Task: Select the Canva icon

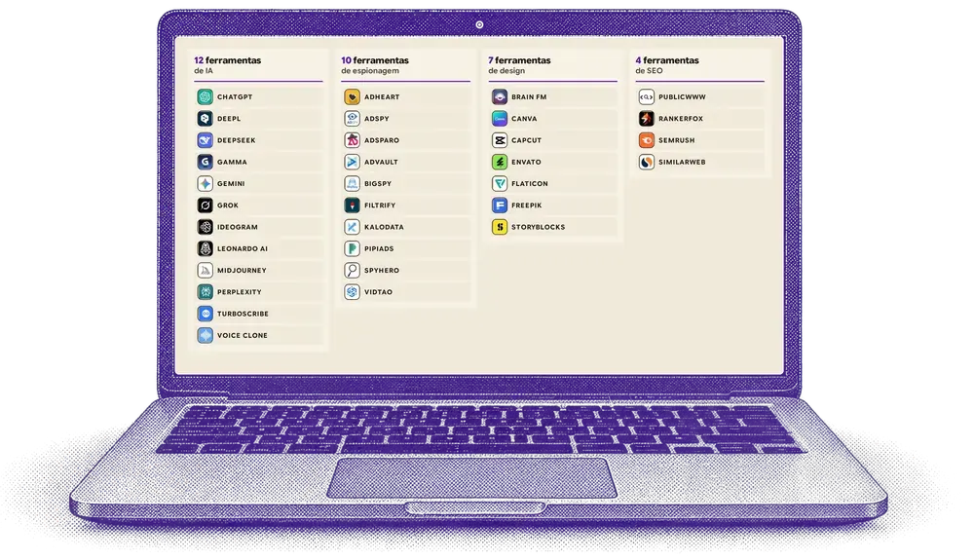Action: [500, 119]
